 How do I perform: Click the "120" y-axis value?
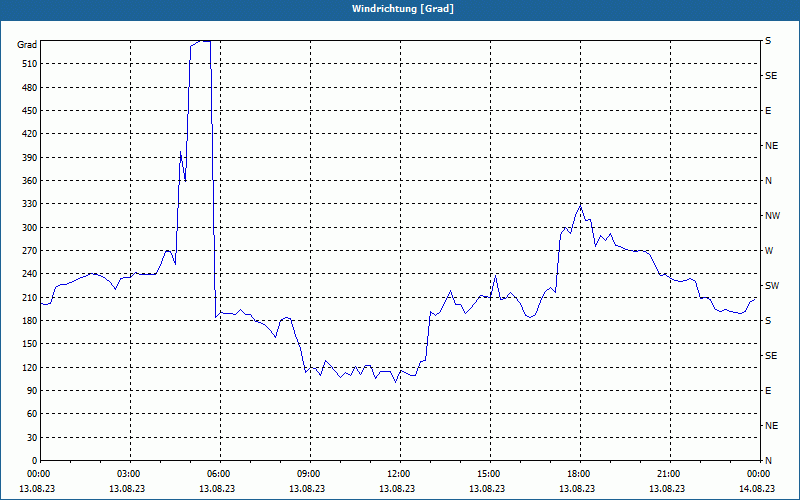point(29,367)
